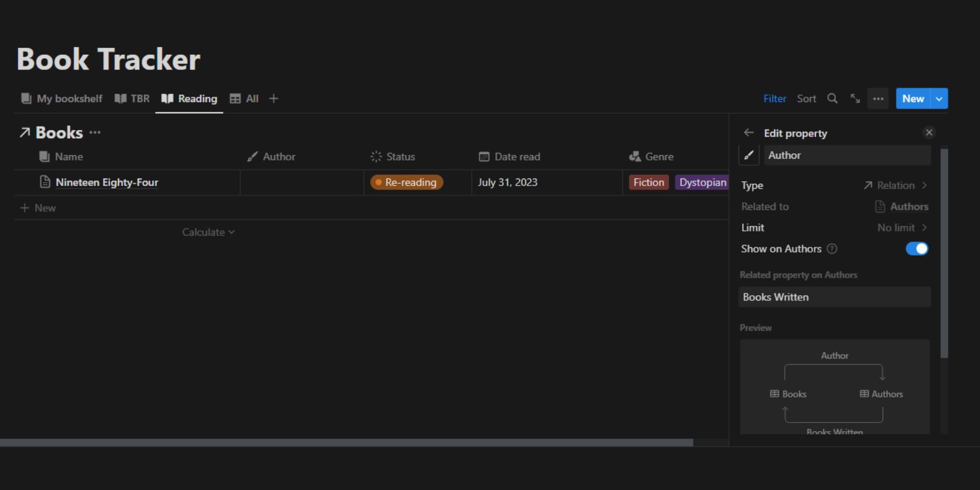
Task: Click the Edit property panel vertical scrollbar
Action: pos(944,253)
